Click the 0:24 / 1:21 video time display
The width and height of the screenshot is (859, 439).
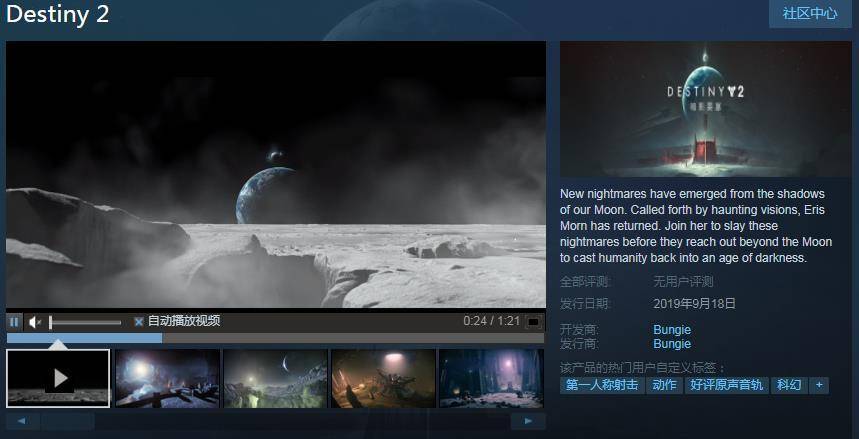coord(491,321)
